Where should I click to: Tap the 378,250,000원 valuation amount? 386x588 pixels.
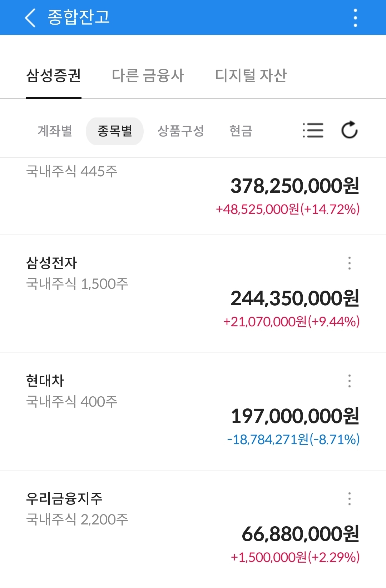click(295, 186)
